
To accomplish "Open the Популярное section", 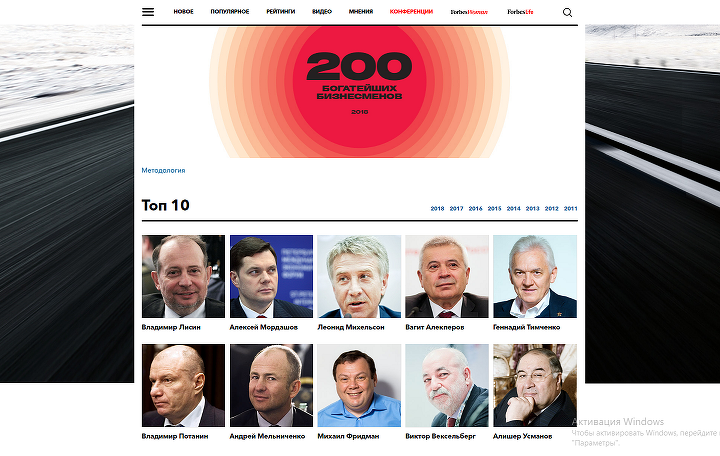I will pos(230,11).
